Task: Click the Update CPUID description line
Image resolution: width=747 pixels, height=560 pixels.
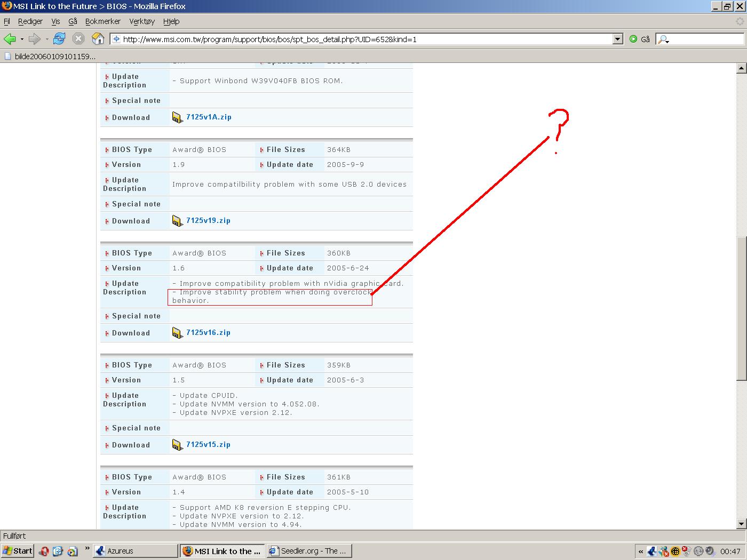Action: (205, 395)
